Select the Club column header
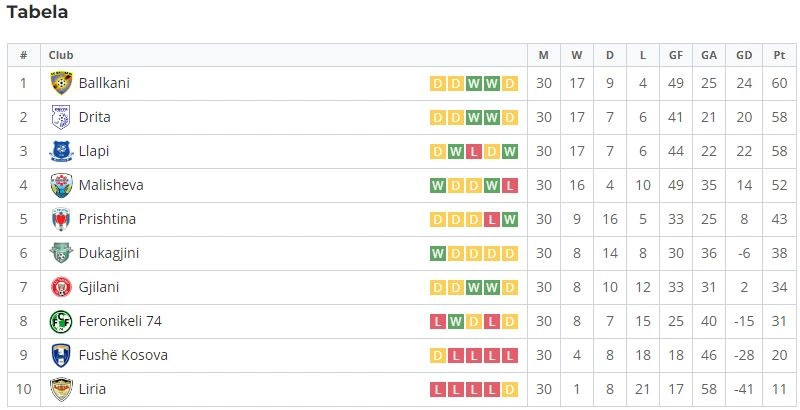The image size is (800, 410). click(x=61, y=55)
